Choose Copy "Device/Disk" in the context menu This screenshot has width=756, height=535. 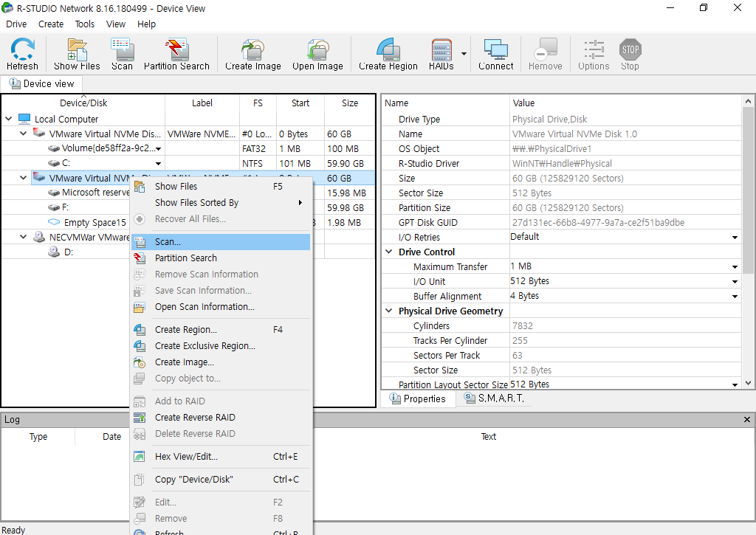click(x=221, y=480)
